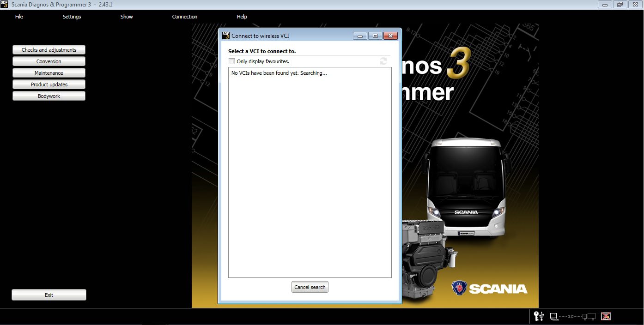The width and height of the screenshot is (644, 325).
Task: Close the Connect to wireless VCI dialog
Action: [390, 36]
